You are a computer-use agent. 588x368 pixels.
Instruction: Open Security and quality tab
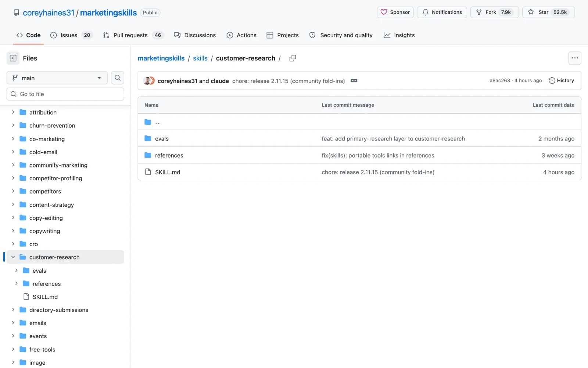tap(341, 35)
